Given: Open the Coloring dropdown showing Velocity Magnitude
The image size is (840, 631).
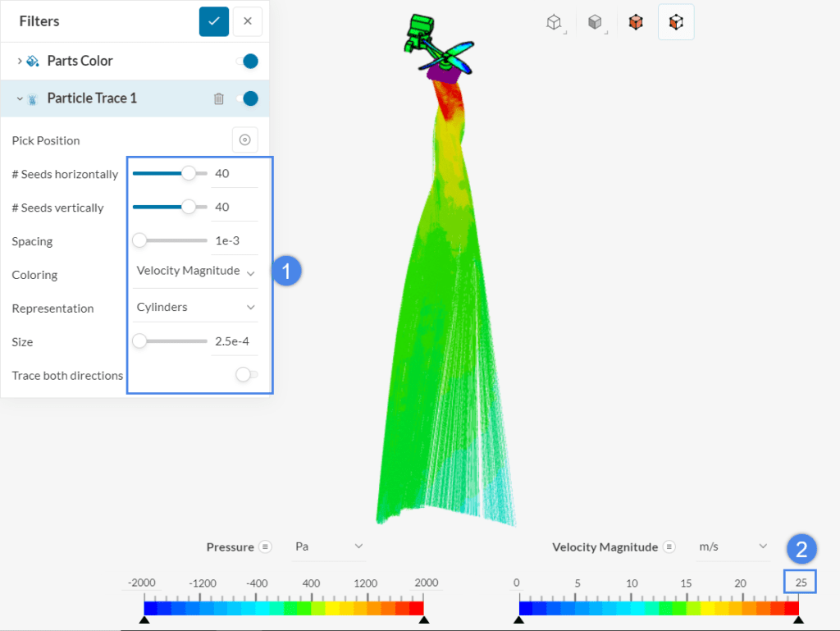Looking at the screenshot, I should pos(194,270).
